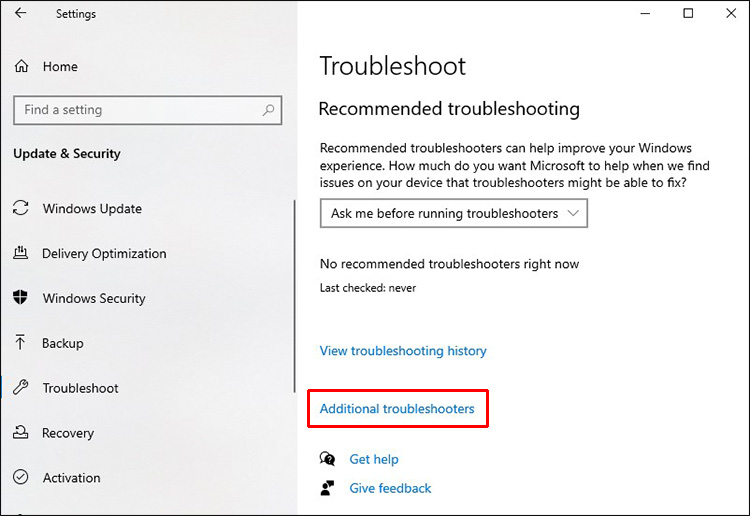The height and width of the screenshot is (516, 750).
Task: Click the Get help link
Action: [x=374, y=459]
